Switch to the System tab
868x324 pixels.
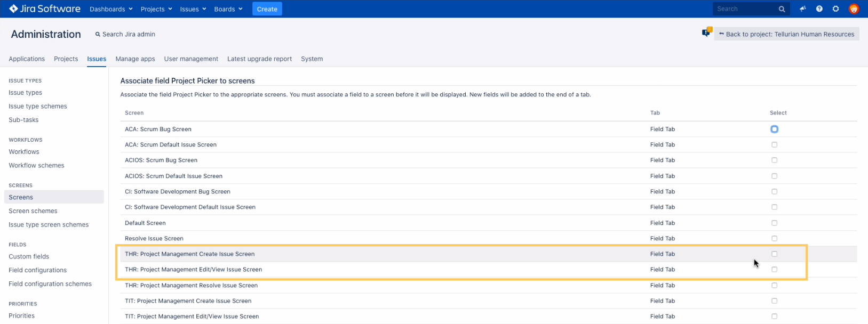click(x=312, y=59)
